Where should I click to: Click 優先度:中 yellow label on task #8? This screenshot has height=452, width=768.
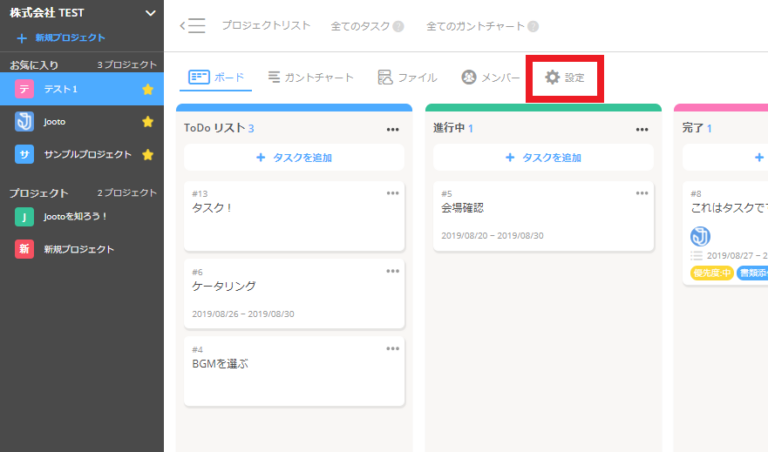click(712, 273)
